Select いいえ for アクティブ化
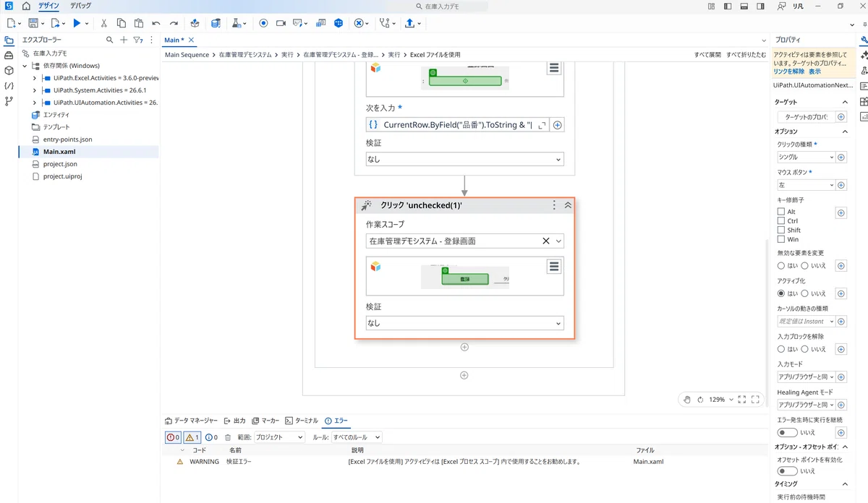Viewport: 868px width, 503px height. (806, 293)
